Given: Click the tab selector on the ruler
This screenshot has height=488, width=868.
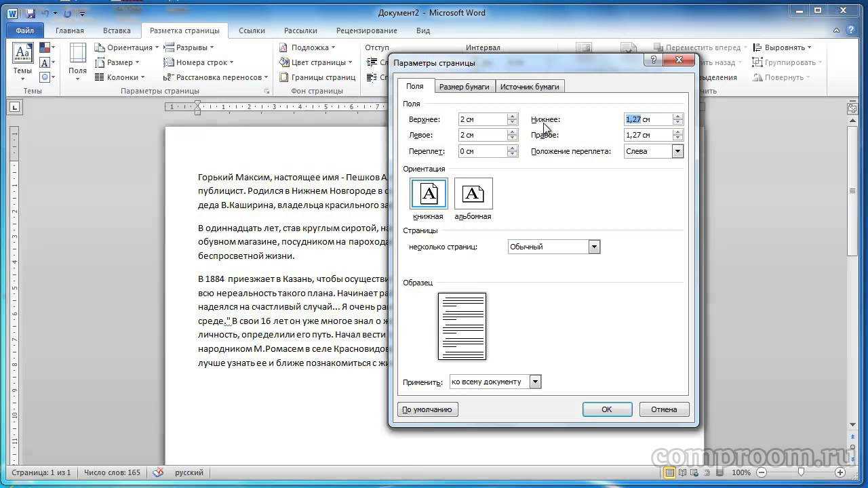Looking at the screenshot, I should [x=15, y=106].
